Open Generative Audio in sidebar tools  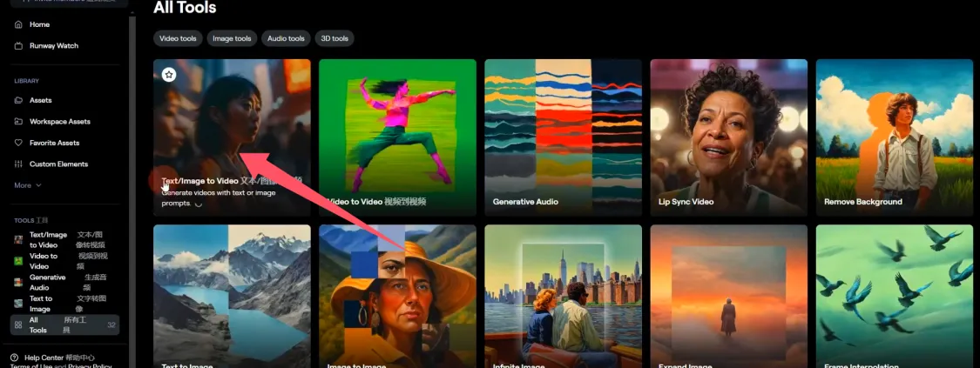click(x=47, y=282)
